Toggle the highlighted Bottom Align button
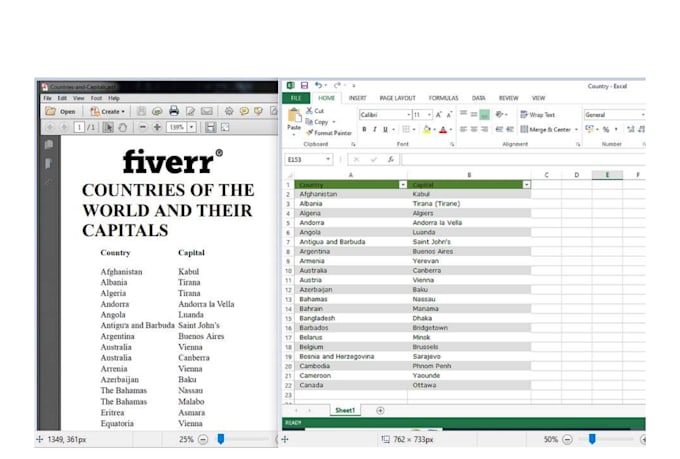The image size is (680, 459). [x=484, y=115]
